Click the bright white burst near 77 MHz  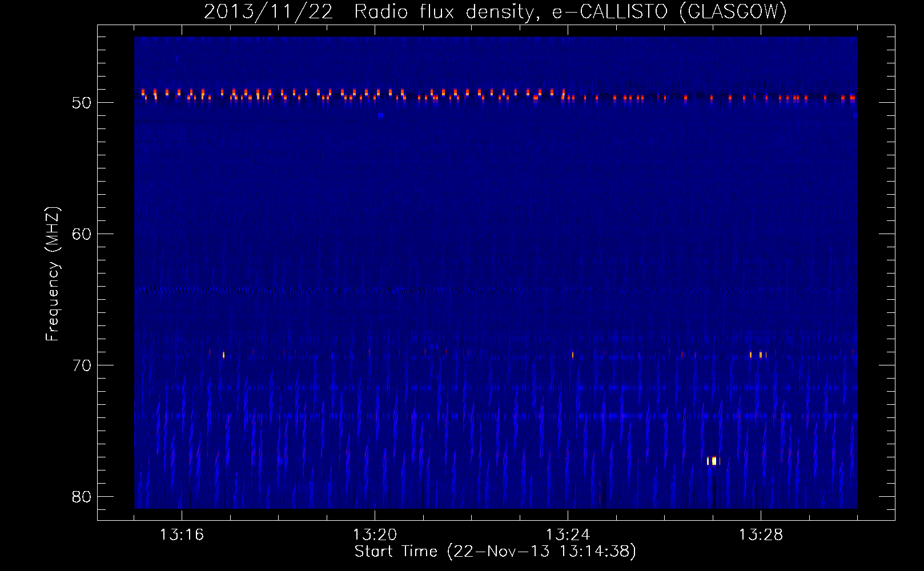tap(713, 461)
